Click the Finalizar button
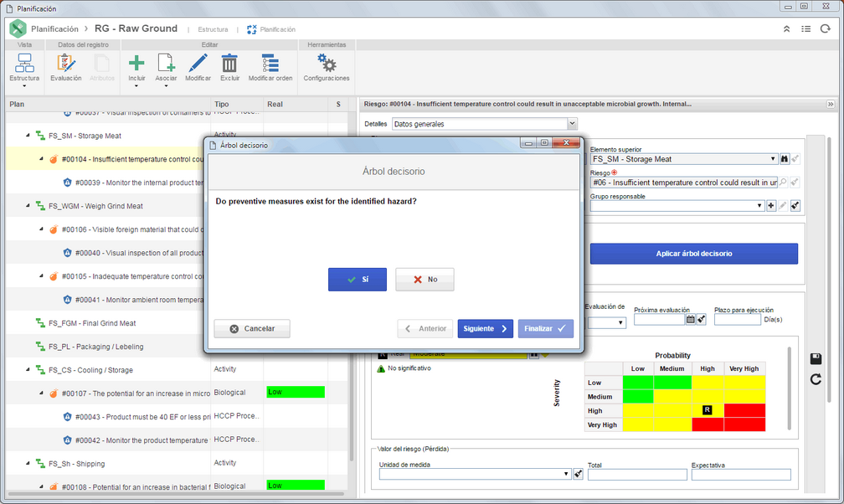Image resolution: width=844 pixels, height=504 pixels. point(545,328)
